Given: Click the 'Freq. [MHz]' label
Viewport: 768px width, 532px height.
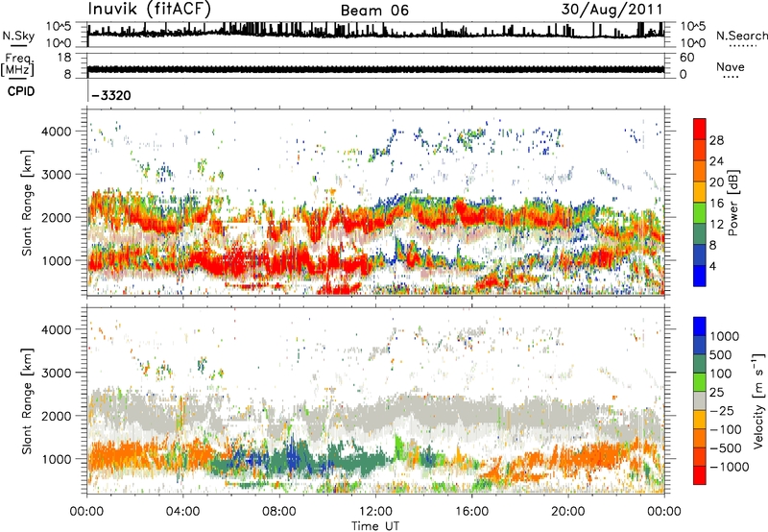Looking at the screenshot, I should click(18, 65).
